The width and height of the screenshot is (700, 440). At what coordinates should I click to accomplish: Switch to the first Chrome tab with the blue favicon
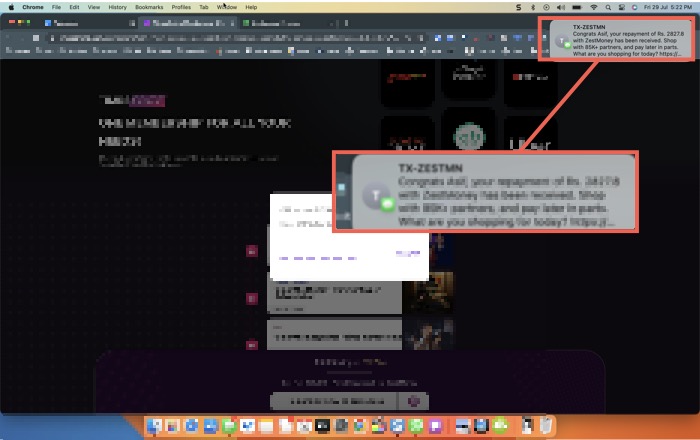87,23
